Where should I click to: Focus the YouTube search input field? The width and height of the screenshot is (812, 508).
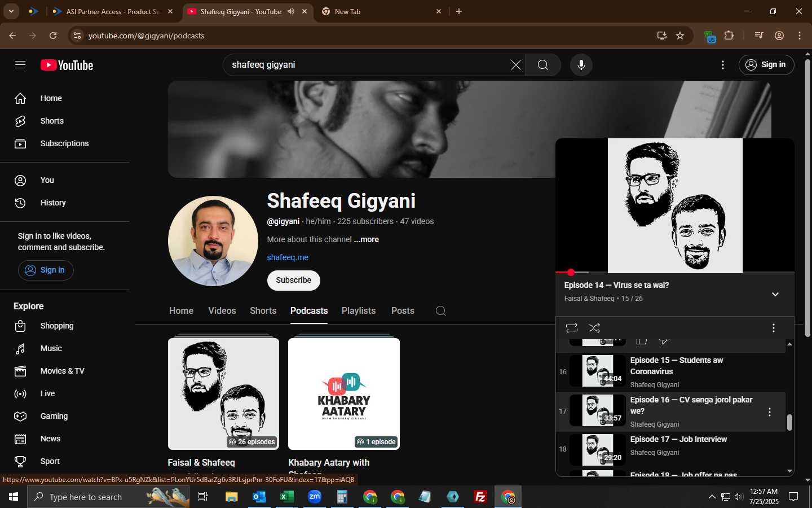369,65
